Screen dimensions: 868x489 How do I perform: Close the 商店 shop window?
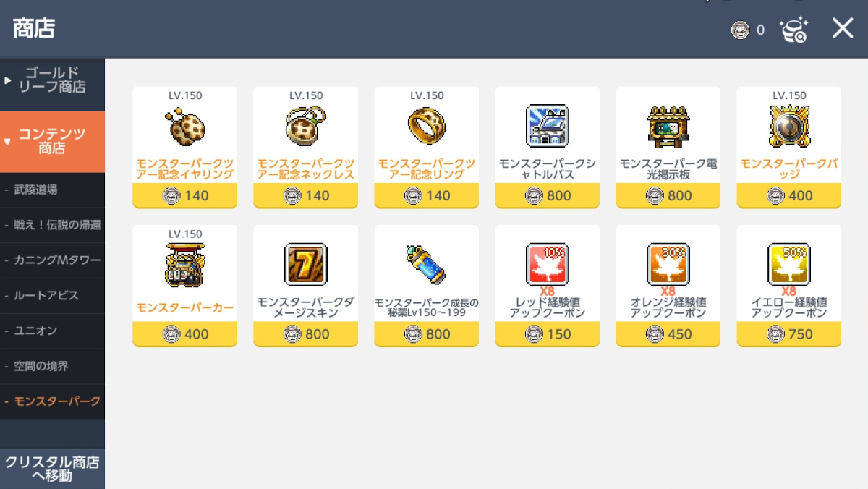[x=843, y=29]
